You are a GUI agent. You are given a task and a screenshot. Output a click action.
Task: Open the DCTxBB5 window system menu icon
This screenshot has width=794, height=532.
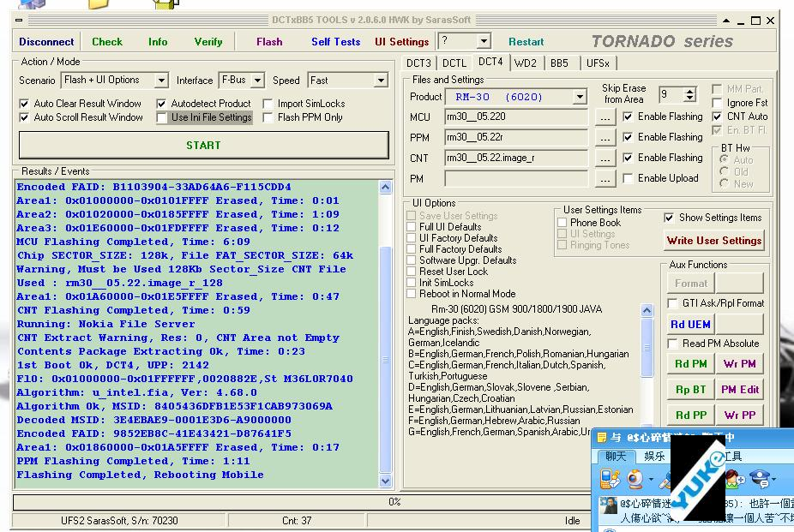(19, 21)
